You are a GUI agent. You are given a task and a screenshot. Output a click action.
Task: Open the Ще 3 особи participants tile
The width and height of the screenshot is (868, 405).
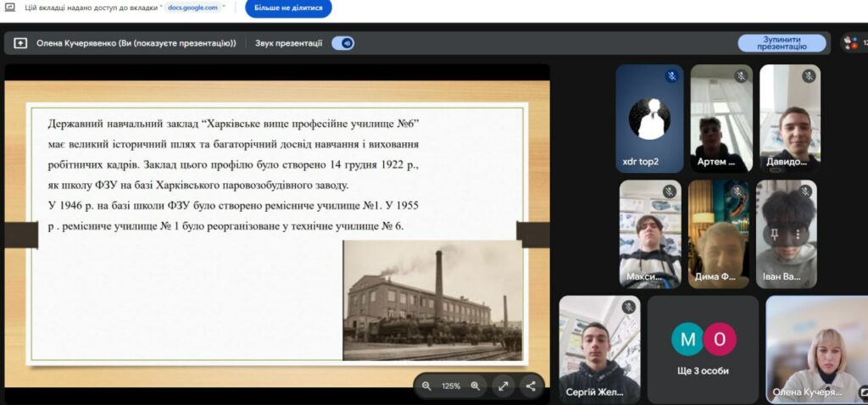(704, 348)
